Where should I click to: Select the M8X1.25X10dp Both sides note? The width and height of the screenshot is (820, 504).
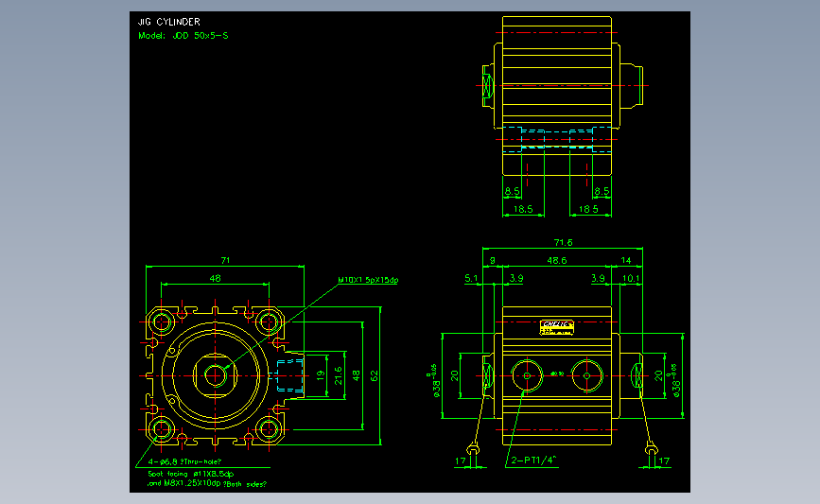pos(207,483)
